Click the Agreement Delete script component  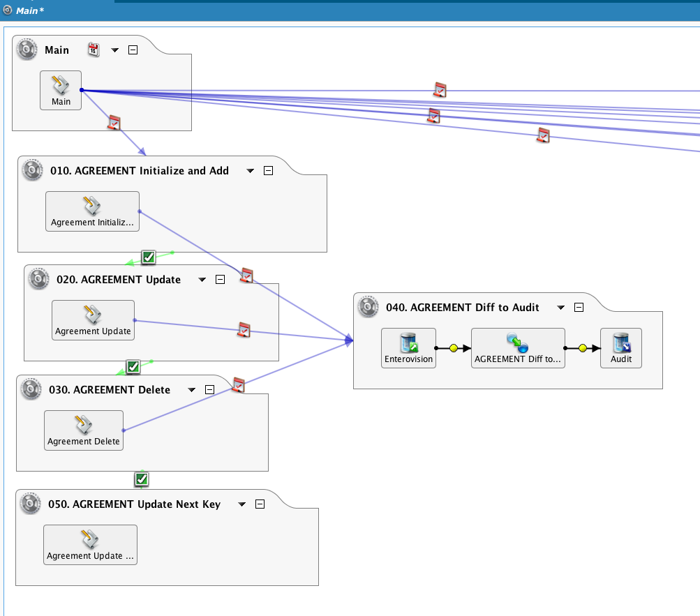pos(84,430)
